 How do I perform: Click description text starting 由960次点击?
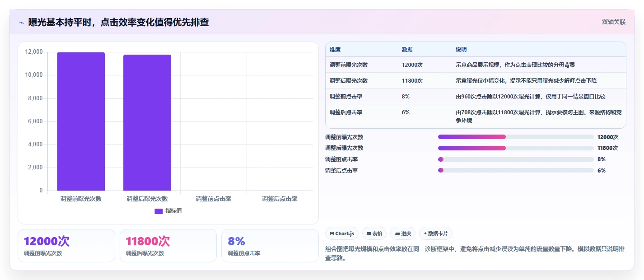point(530,97)
